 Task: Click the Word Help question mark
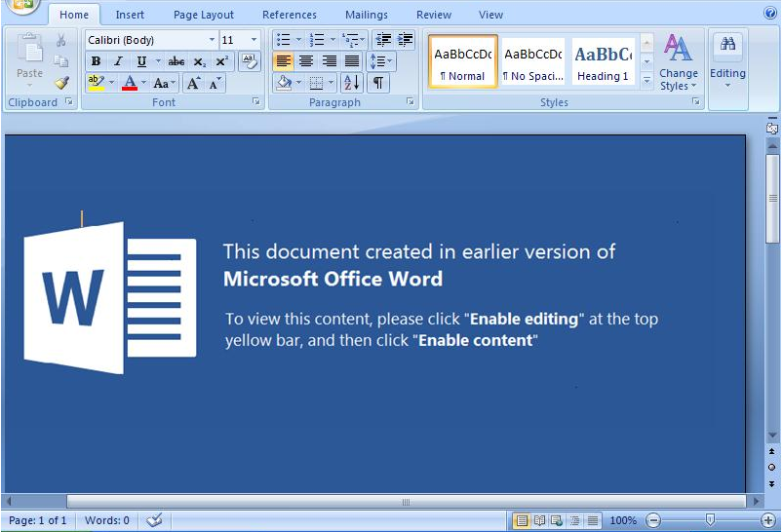770,13
